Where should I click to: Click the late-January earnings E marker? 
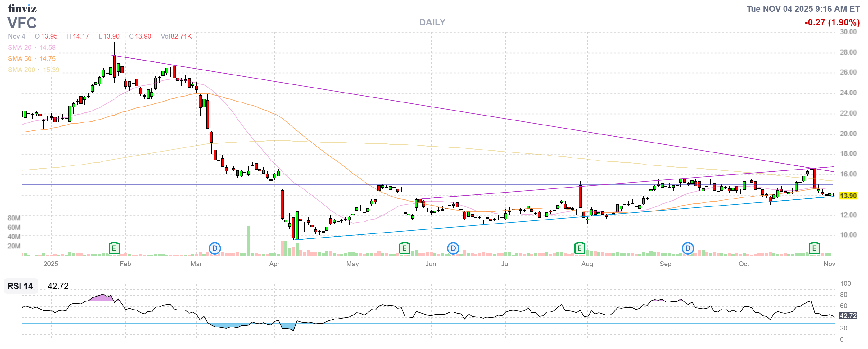pos(114,249)
